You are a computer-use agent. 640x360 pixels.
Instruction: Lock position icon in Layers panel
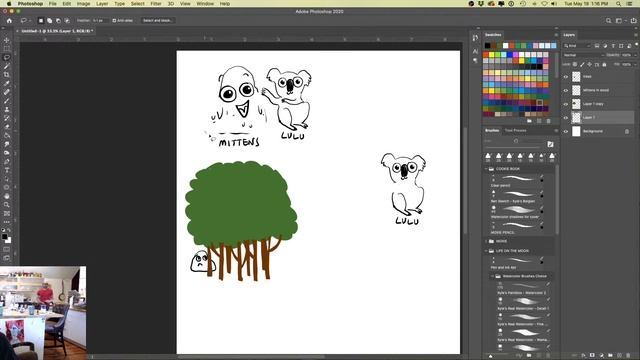point(590,64)
